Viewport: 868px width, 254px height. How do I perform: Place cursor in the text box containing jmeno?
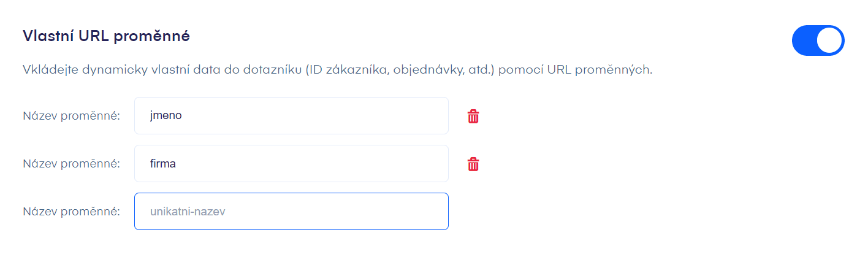tap(291, 115)
